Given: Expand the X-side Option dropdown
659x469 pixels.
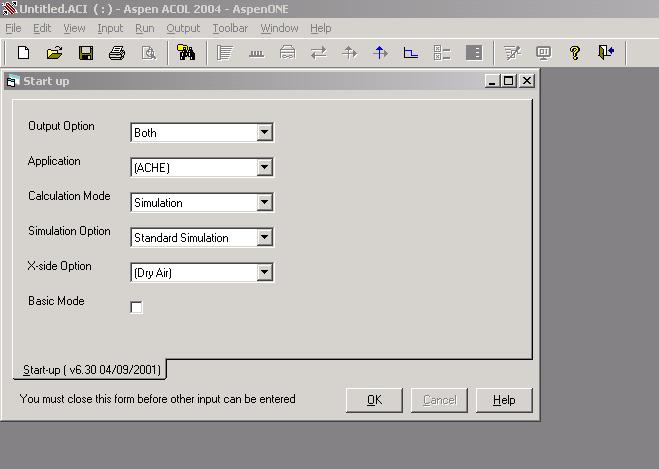Looking at the screenshot, I should click(x=264, y=272).
